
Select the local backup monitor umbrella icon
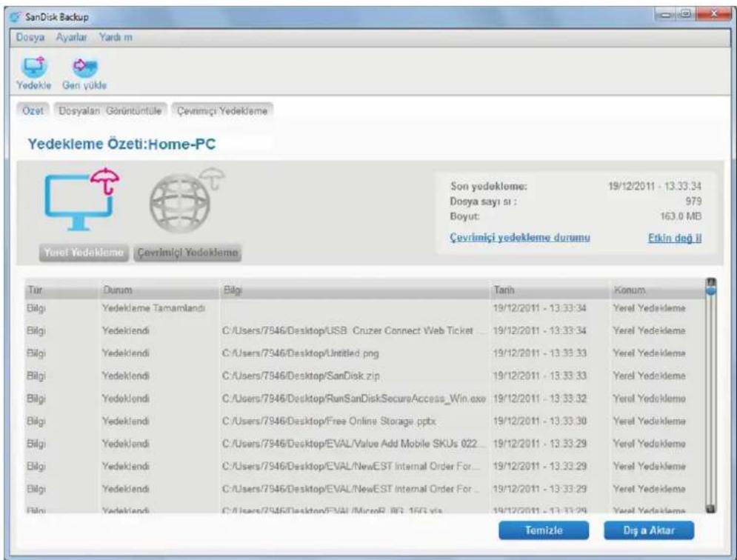pyautogui.click(x=81, y=199)
